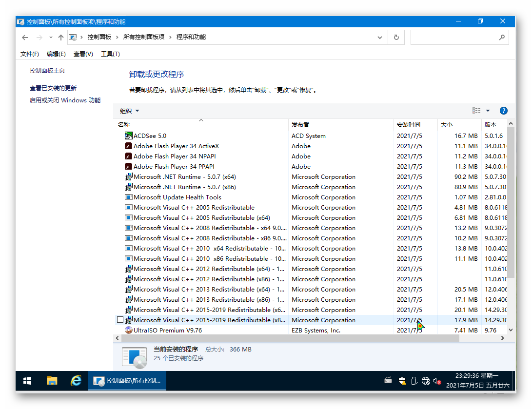Screen dimensions: 532x409
Task: Click the Visual C++ 2010 x86 Redistributable icon
Action: click(x=129, y=258)
